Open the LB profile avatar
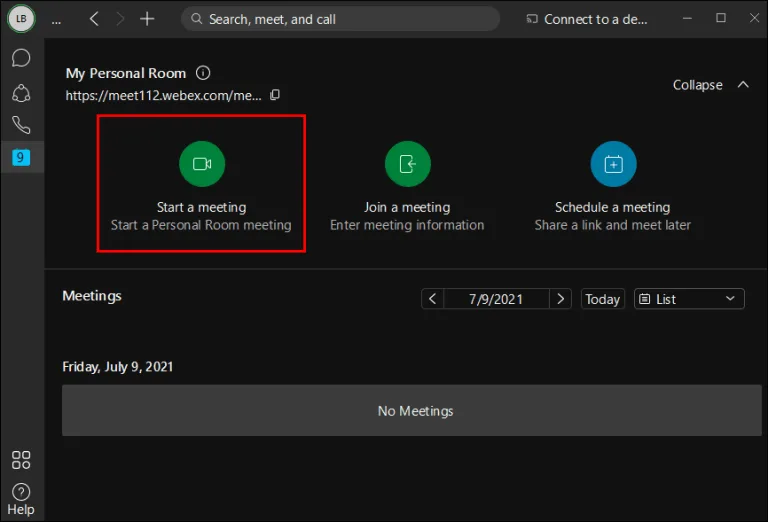The width and height of the screenshot is (768, 522). (21, 19)
